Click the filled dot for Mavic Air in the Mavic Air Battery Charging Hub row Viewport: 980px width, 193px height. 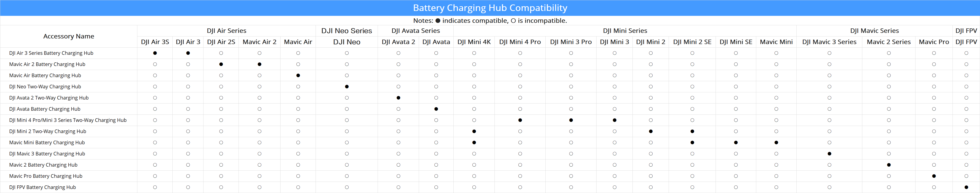[x=298, y=75]
